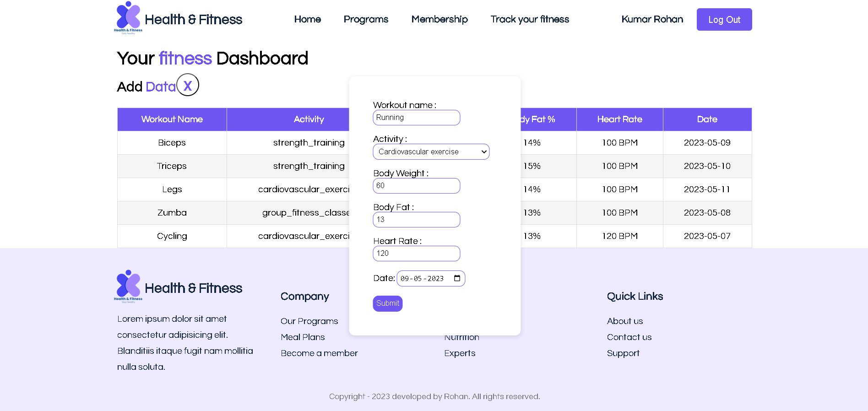Click date 2023-05-08 cell
This screenshot has height=411, width=868.
707,213
